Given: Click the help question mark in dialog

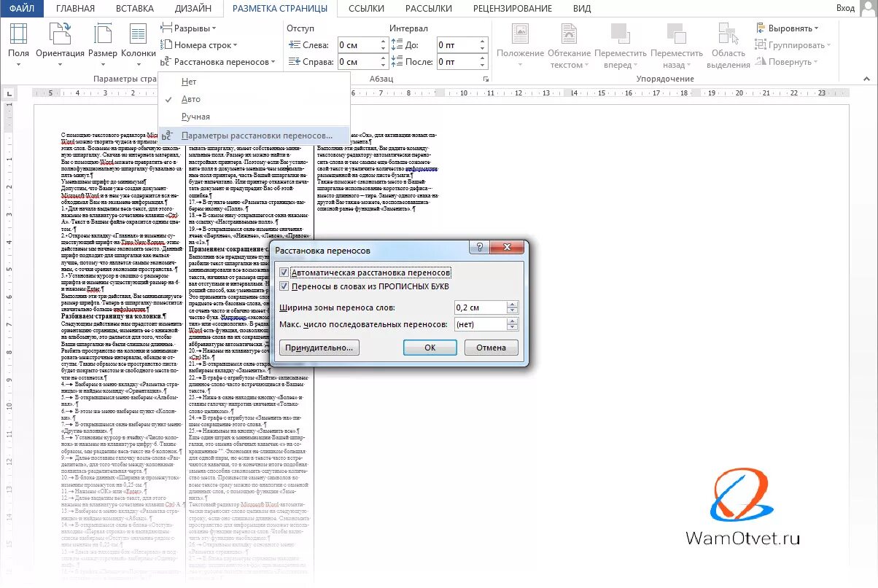Looking at the screenshot, I should (x=480, y=248).
